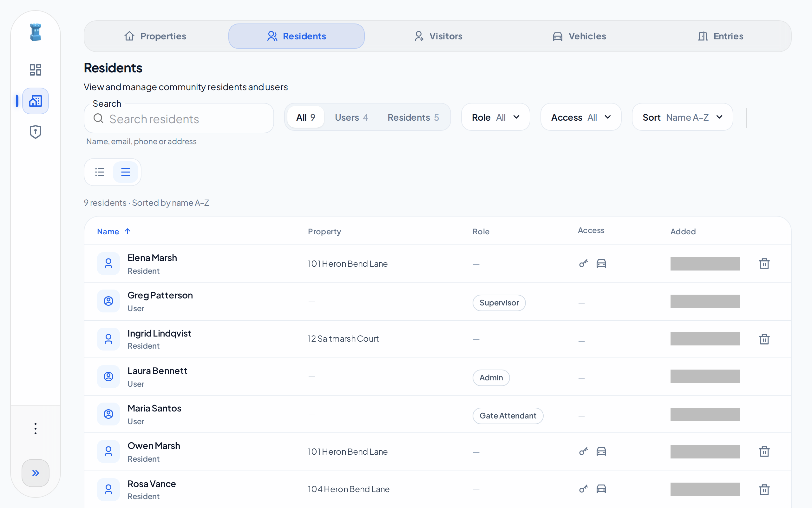Click 104 Heron Bend Lane property cell
Viewport: 812px width, 508px height.
[349, 489]
